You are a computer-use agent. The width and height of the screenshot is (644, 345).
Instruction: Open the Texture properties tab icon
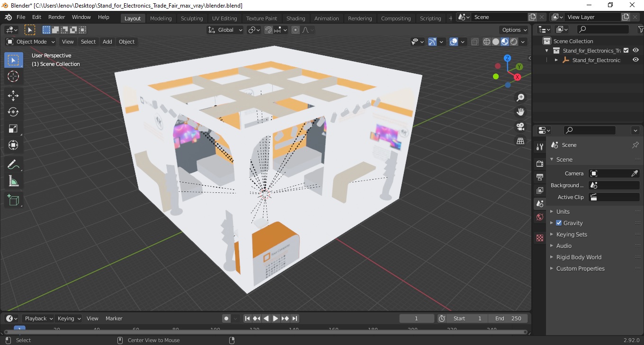(539, 238)
